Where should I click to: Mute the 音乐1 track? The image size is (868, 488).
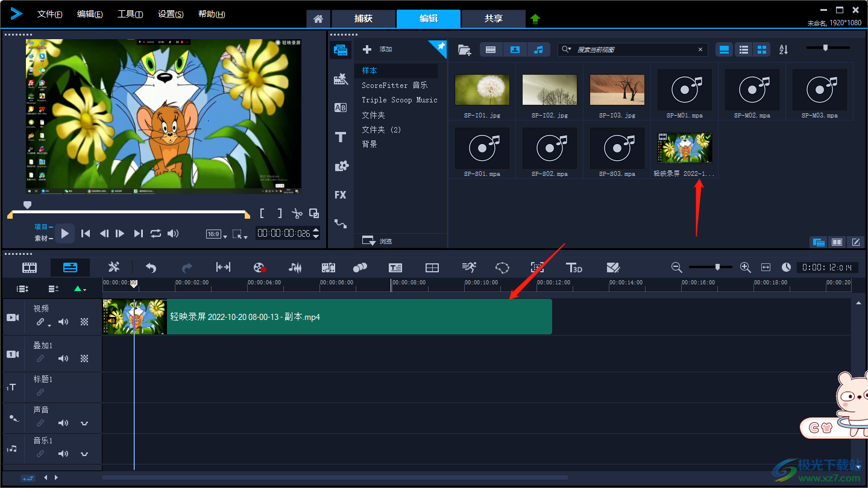click(x=63, y=454)
